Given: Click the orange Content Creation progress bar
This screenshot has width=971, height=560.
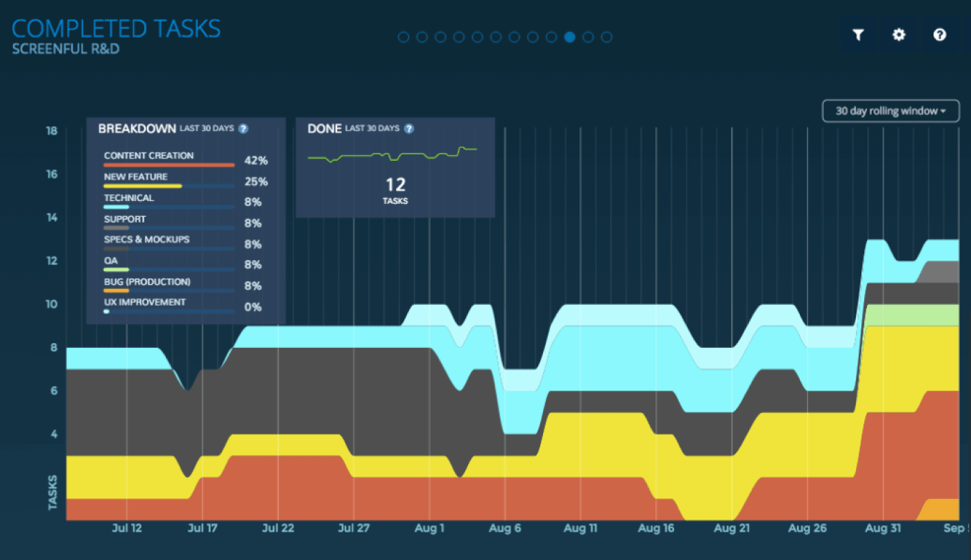Looking at the screenshot, I should click(x=169, y=165).
